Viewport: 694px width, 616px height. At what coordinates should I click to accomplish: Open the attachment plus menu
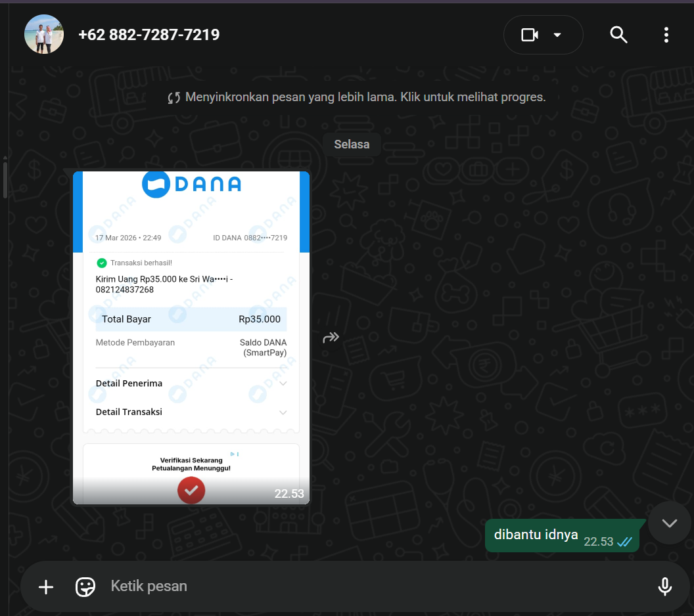point(46,587)
